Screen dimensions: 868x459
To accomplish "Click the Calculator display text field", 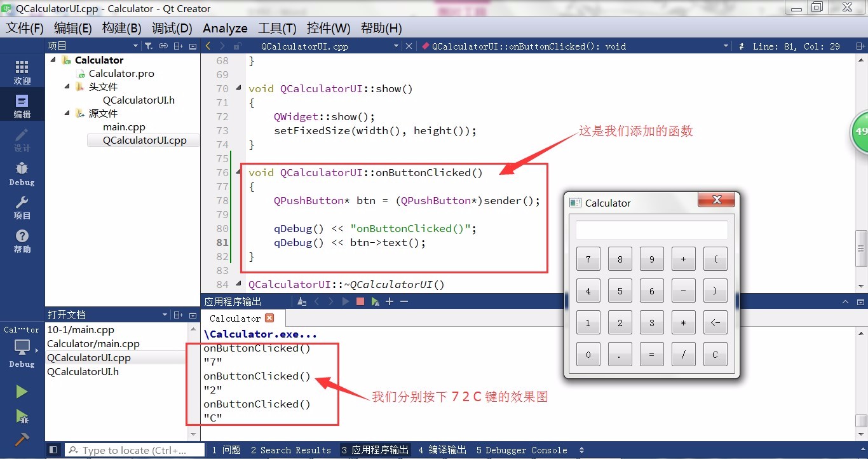I will [651, 230].
